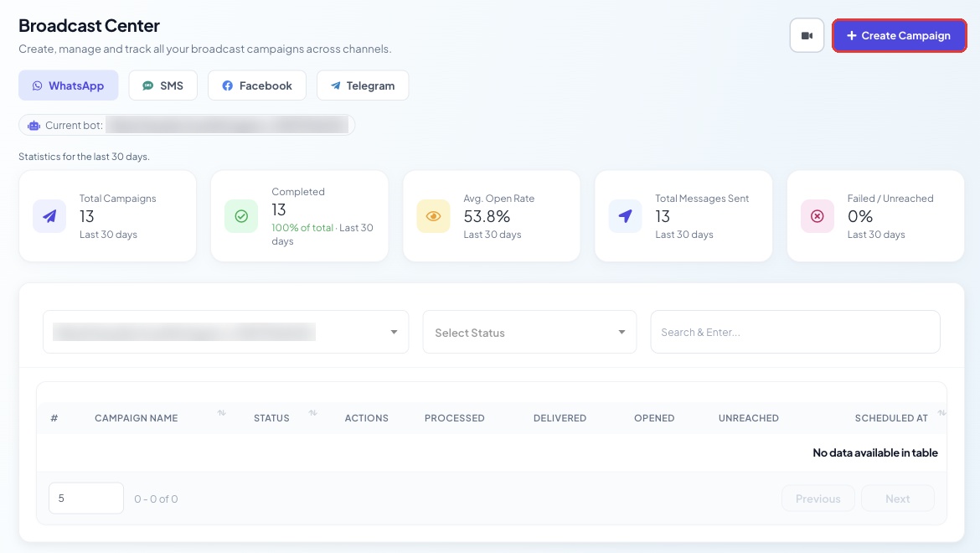Sort by Status column arrows
Viewport: 980px width, 553px height.
[313, 413]
